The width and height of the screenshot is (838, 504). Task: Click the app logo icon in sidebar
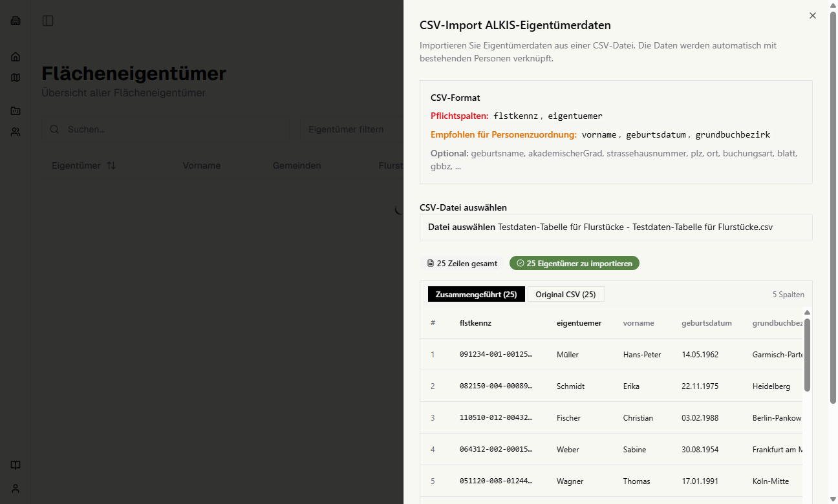(x=16, y=21)
